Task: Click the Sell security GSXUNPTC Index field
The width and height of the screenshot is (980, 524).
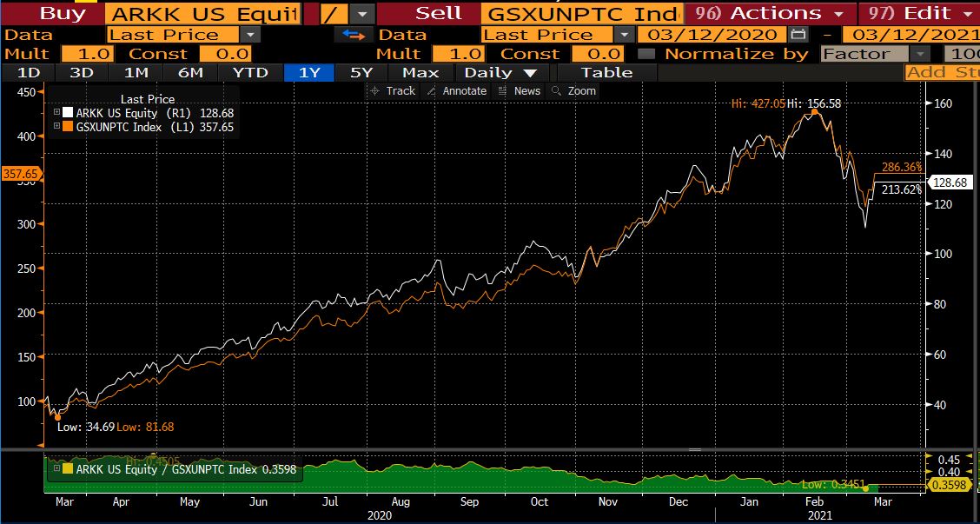Action: pos(580,13)
